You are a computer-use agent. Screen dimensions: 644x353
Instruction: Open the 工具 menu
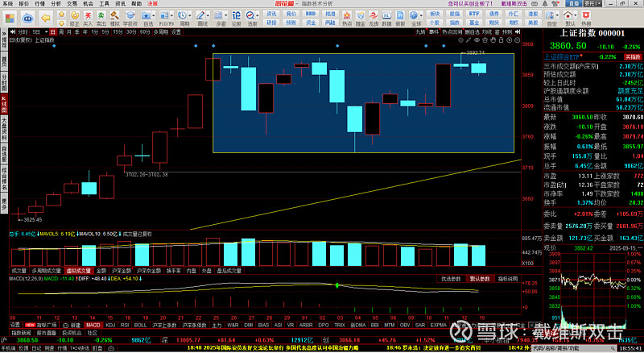pos(104,3)
